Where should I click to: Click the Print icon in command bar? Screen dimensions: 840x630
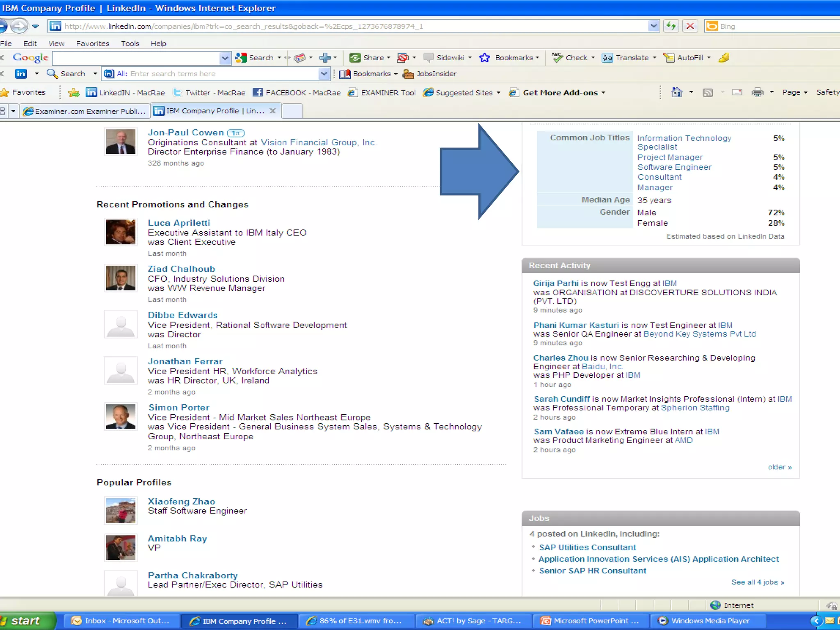pyautogui.click(x=757, y=92)
